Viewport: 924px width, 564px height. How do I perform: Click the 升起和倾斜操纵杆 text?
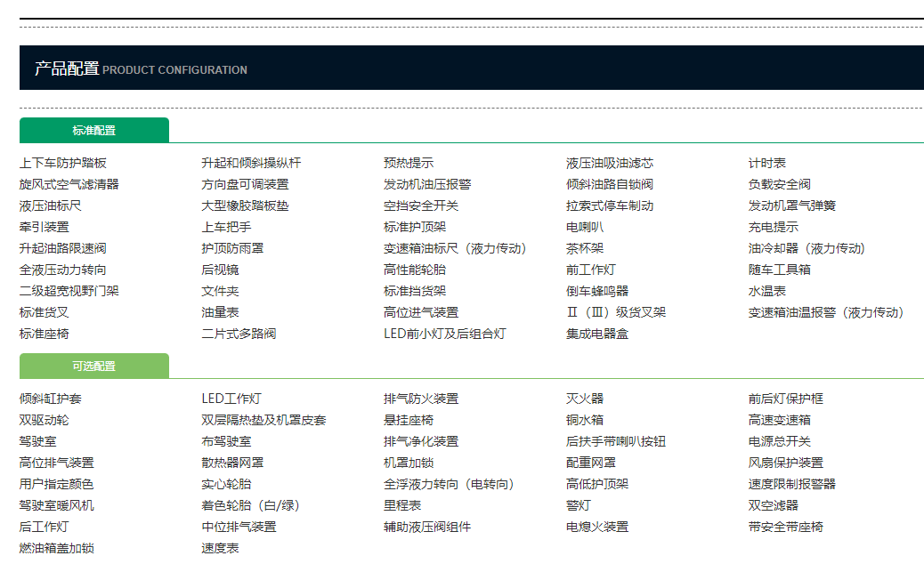click(x=251, y=163)
